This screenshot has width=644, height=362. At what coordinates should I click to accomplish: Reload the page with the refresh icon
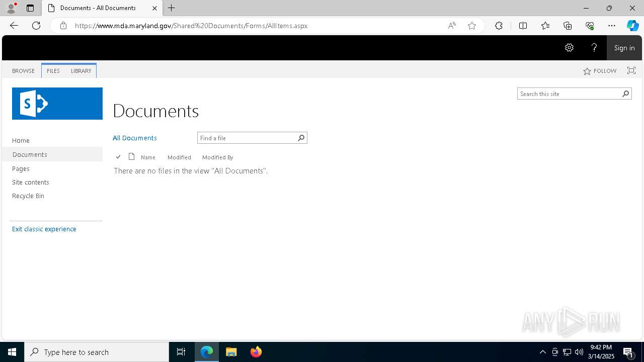tap(36, 26)
